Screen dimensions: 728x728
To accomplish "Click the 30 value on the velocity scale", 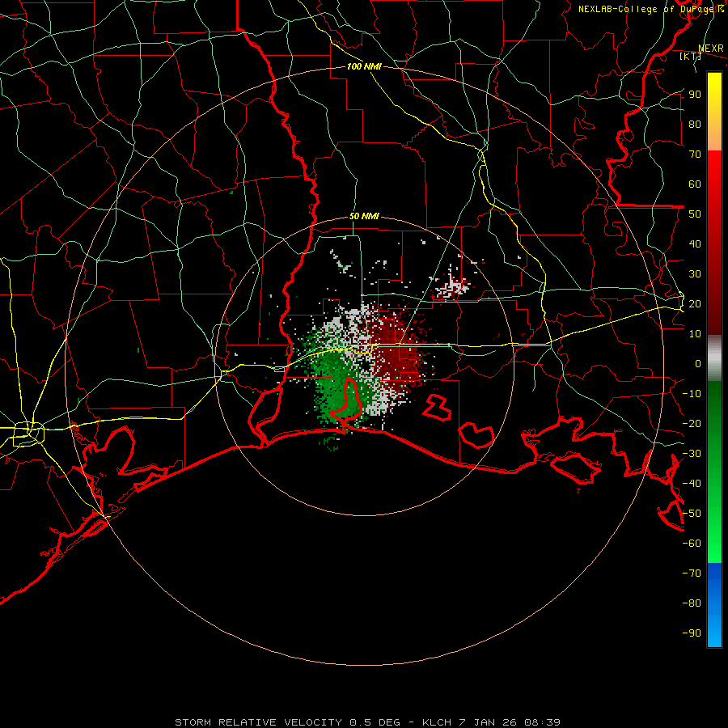I will pos(695,274).
